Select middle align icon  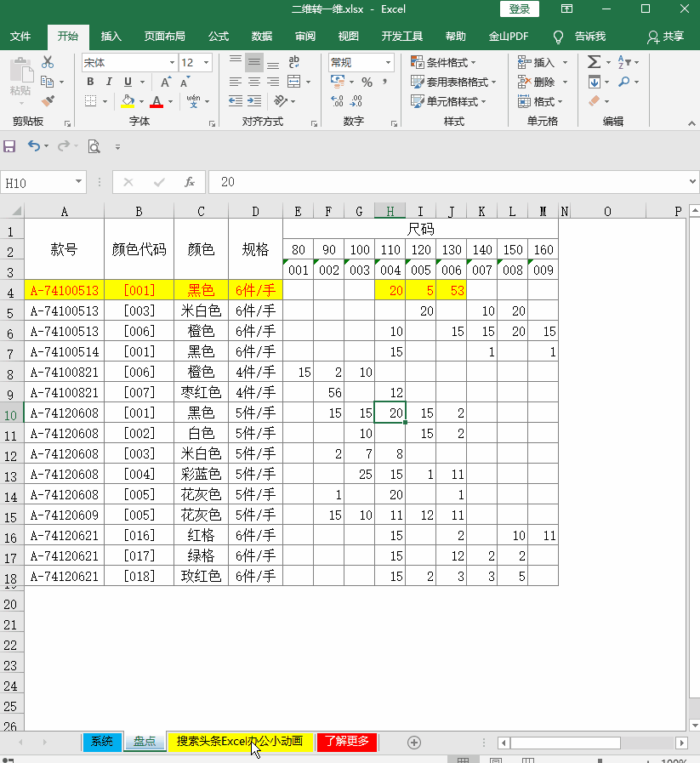[x=254, y=62]
